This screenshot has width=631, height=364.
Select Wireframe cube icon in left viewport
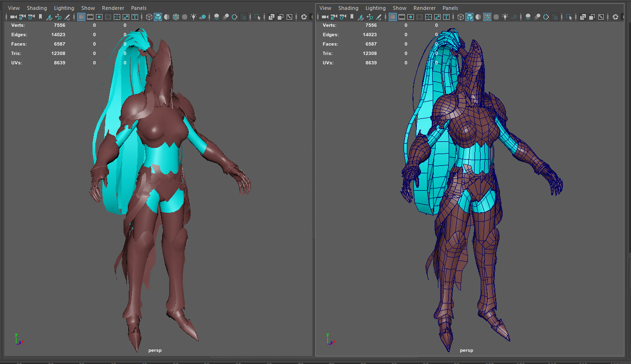click(149, 17)
